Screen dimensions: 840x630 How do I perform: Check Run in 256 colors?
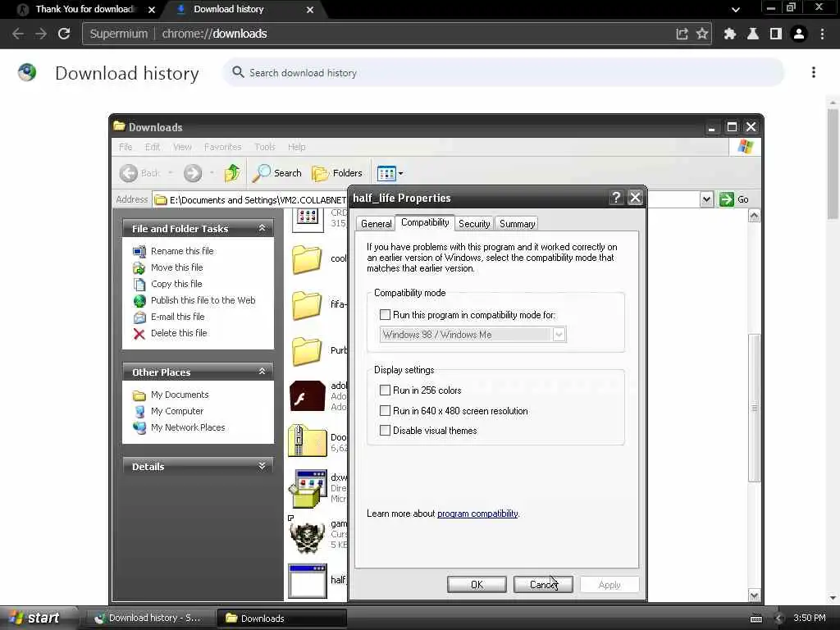(385, 390)
